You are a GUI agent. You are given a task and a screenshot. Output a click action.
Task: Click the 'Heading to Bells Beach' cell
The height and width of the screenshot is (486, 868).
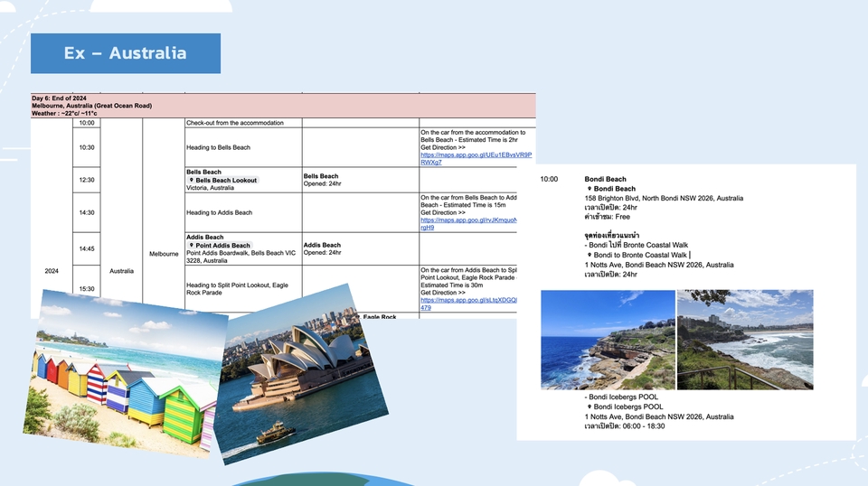243,147
